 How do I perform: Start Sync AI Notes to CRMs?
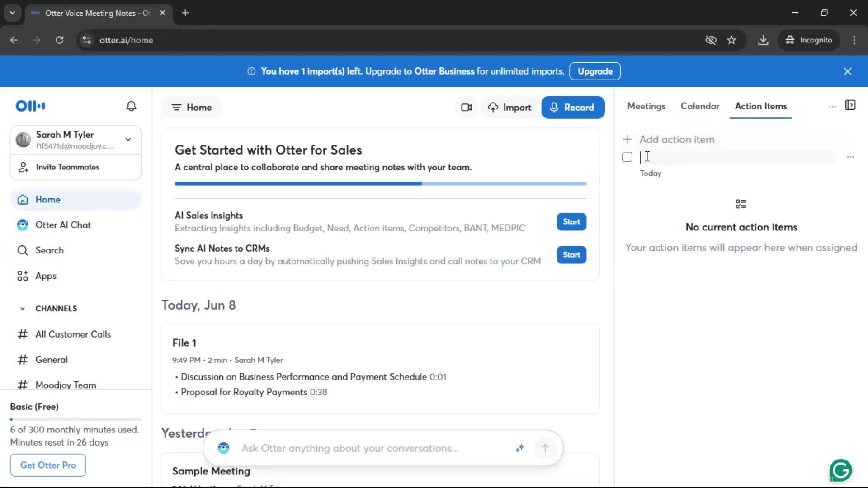(571, 255)
